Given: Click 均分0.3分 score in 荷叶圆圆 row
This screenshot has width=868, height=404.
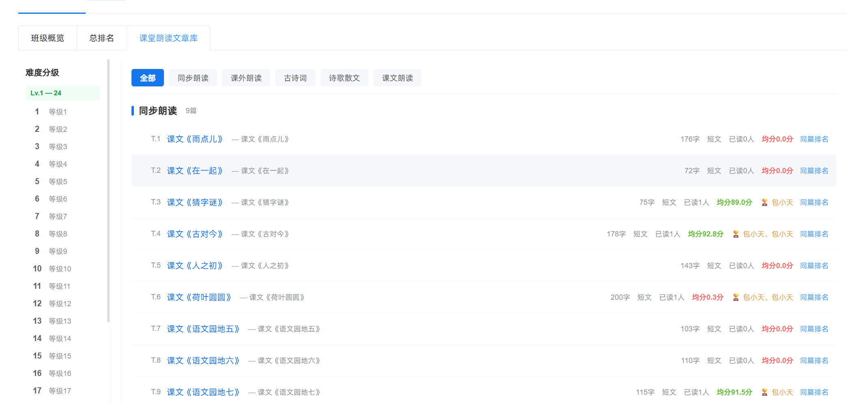Looking at the screenshot, I should point(708,297).
